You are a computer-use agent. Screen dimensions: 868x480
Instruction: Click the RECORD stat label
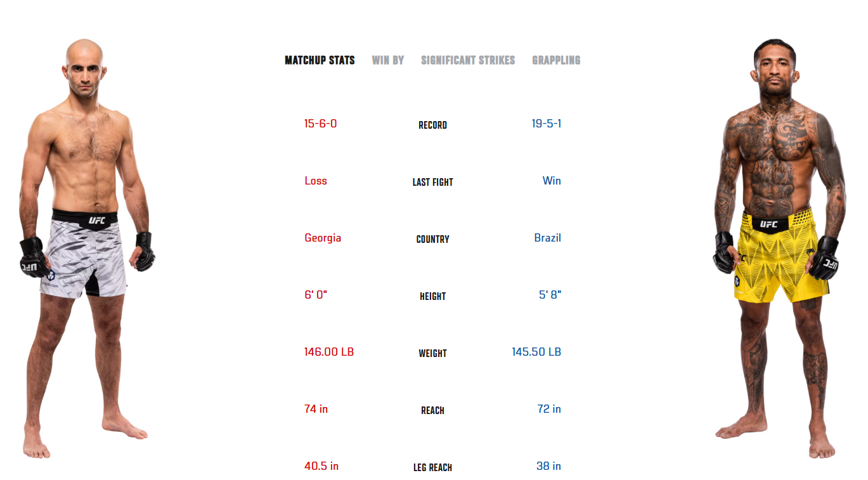click(433, 126)
